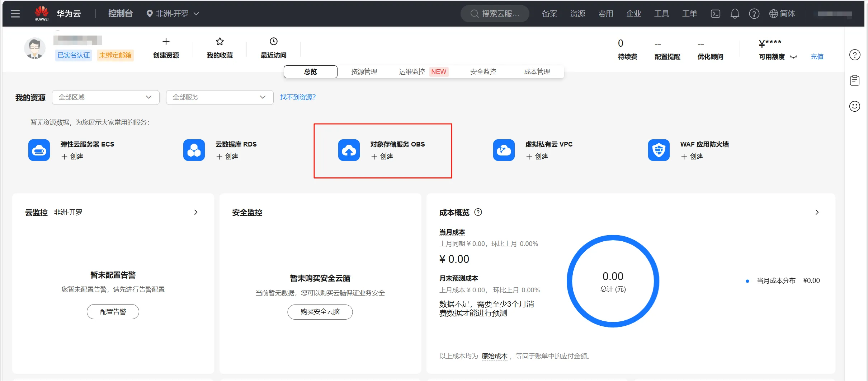Image resolution: width=868 pixels, height=381 pixels.
Task: Expand the 成本概览 card arrow
Action: pos(817,212)
